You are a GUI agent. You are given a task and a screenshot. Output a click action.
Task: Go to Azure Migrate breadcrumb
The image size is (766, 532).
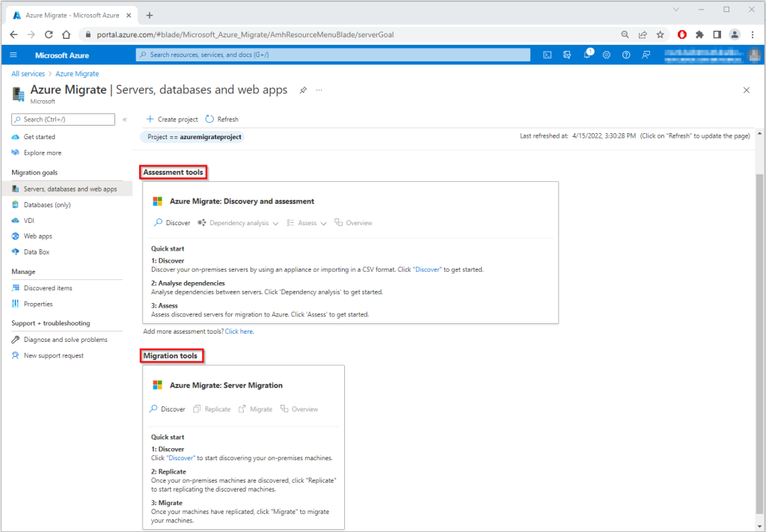(77, 74)
